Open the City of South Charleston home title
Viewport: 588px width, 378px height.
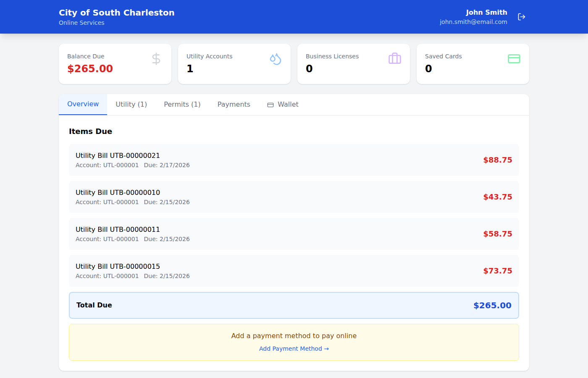(116, 13)
